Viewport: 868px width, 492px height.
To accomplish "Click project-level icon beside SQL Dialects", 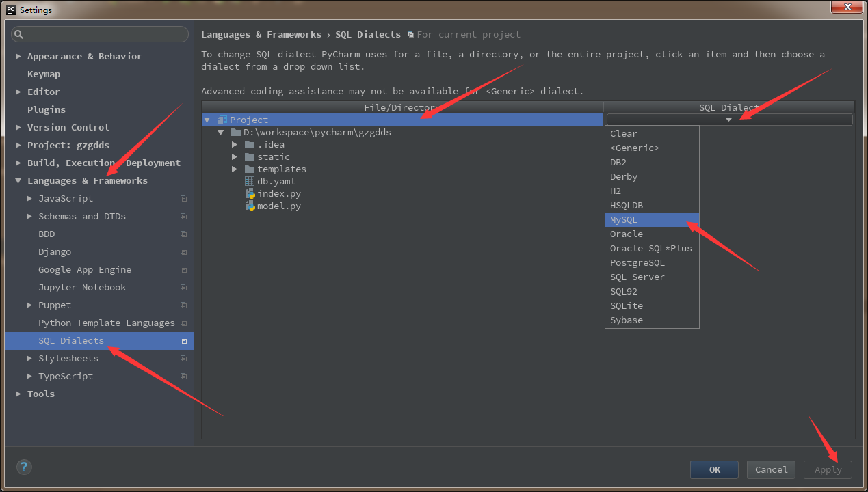I will pyautogui.click(x=183, y=341).
